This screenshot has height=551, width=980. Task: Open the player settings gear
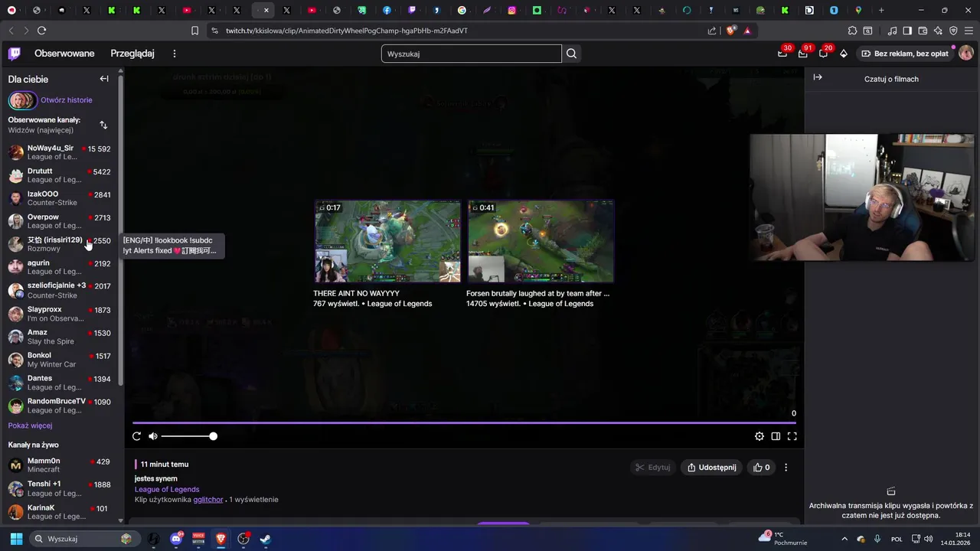(759, 436)
